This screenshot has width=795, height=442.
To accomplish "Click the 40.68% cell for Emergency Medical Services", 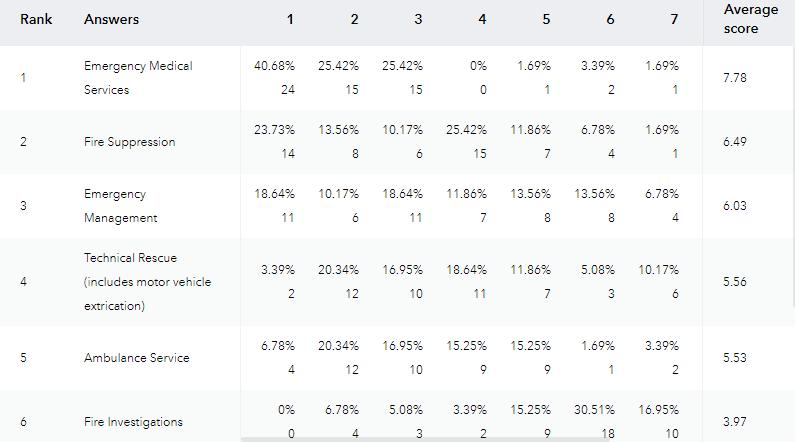I will pyautogui.click(x=275, y=66).
